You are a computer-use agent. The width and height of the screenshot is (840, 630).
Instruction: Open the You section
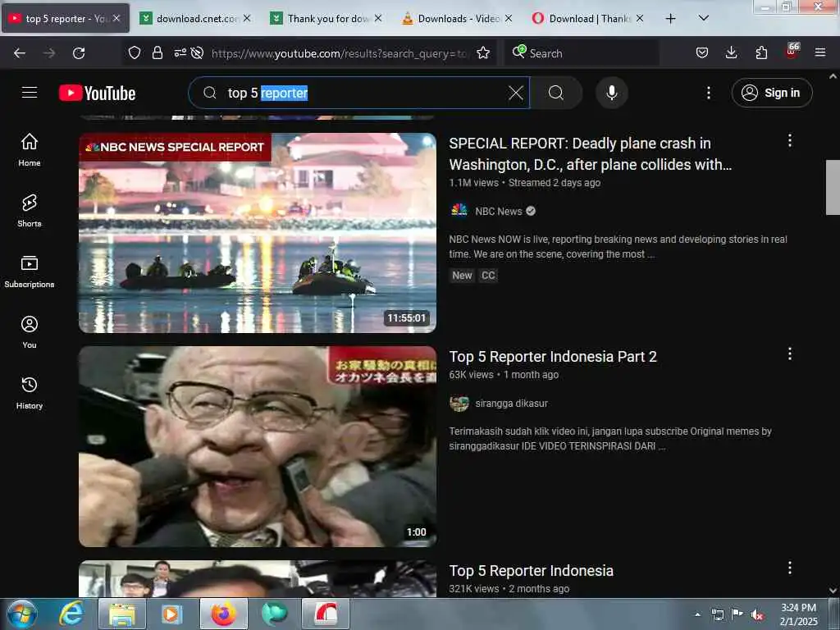coord(30,332)
